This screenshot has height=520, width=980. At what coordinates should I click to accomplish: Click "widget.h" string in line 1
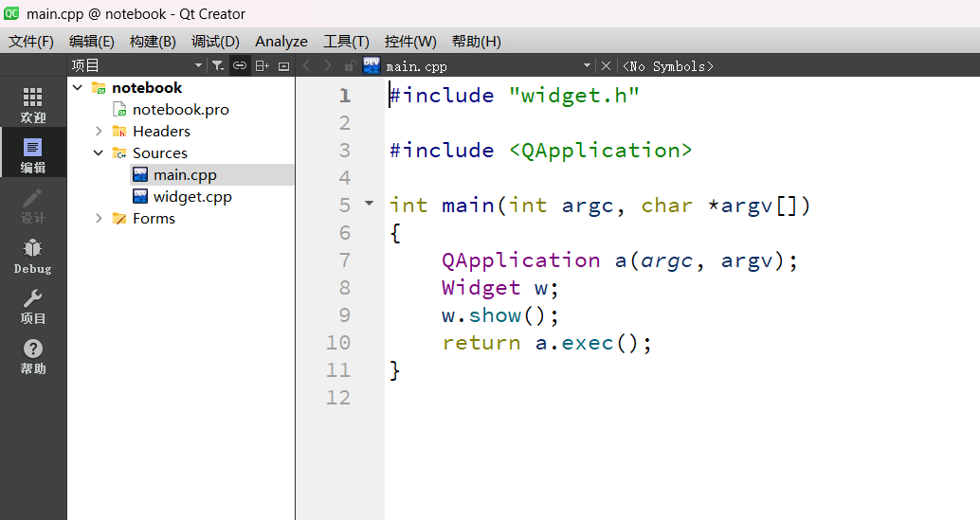coord(573,96)
